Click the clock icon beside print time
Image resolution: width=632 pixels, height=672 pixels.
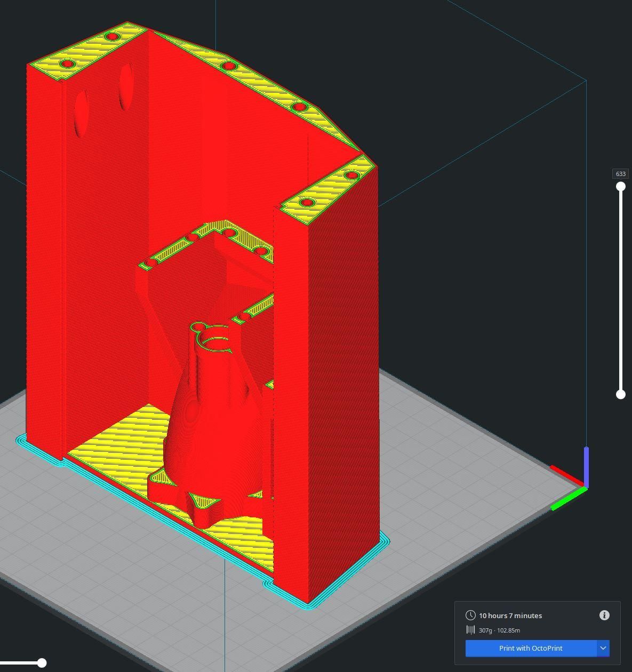(470, 615)
